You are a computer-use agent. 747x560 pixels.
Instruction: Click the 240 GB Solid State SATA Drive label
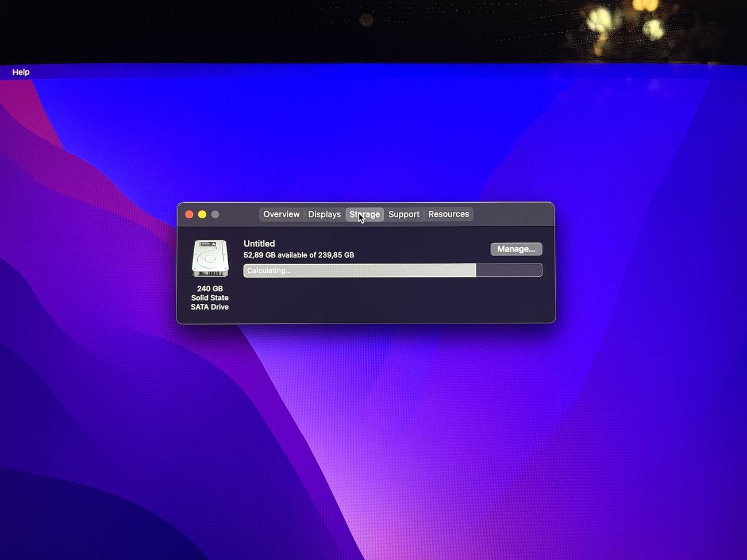(210, 298)
